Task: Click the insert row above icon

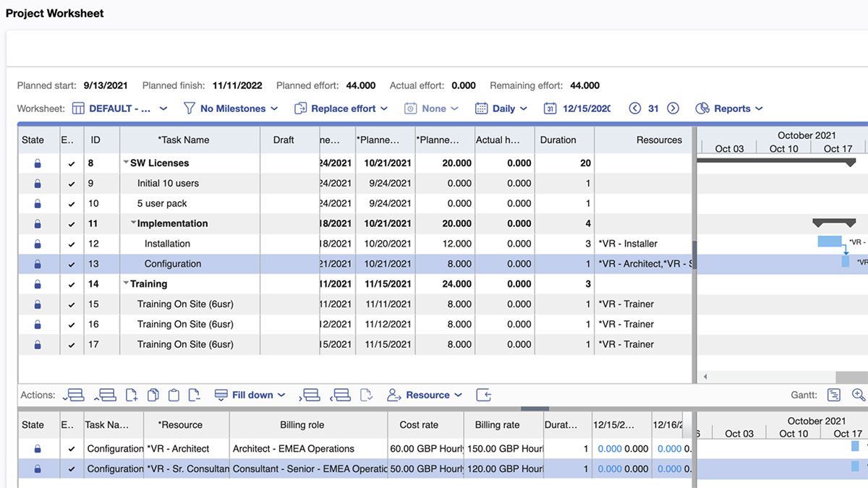Action: tap(105, 395)
